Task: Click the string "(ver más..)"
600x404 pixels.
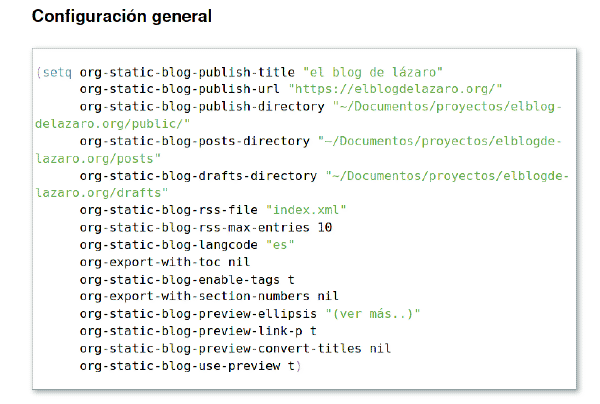Action: coord(373,314)
